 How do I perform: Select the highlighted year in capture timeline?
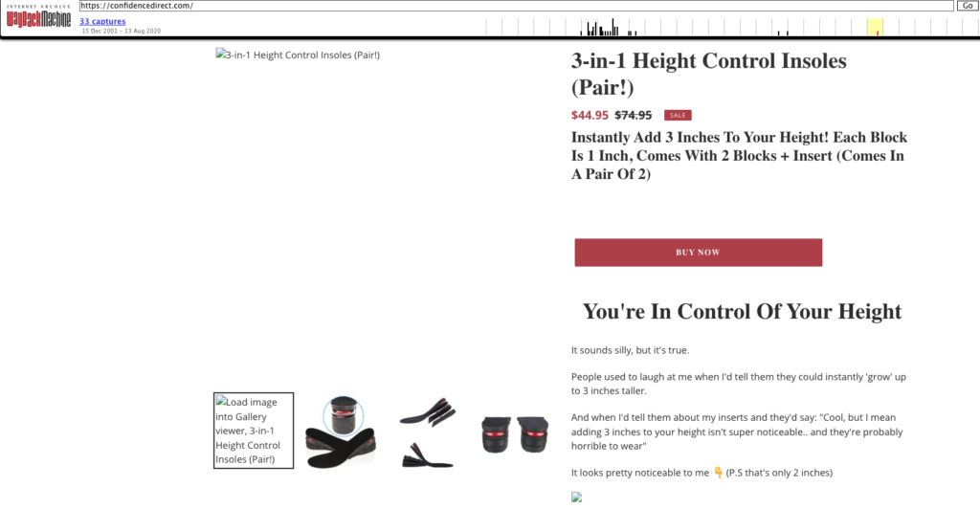(875, 27)
